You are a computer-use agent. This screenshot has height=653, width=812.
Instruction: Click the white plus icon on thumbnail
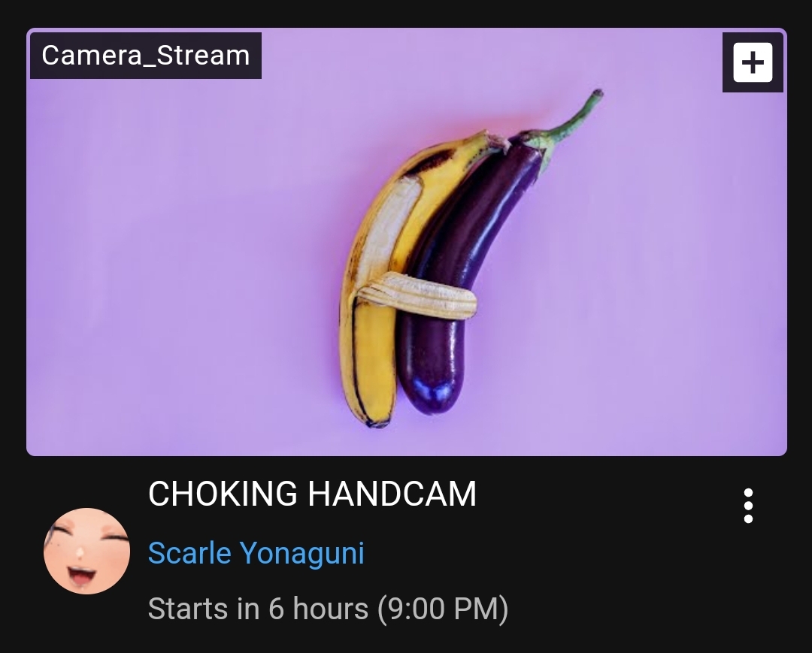753,62
